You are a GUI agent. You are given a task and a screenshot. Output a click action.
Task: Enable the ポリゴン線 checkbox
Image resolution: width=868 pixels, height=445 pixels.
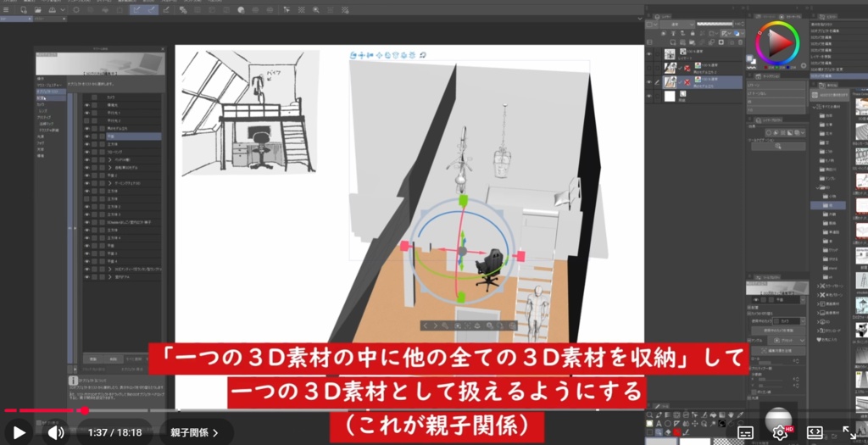point(754,392)
